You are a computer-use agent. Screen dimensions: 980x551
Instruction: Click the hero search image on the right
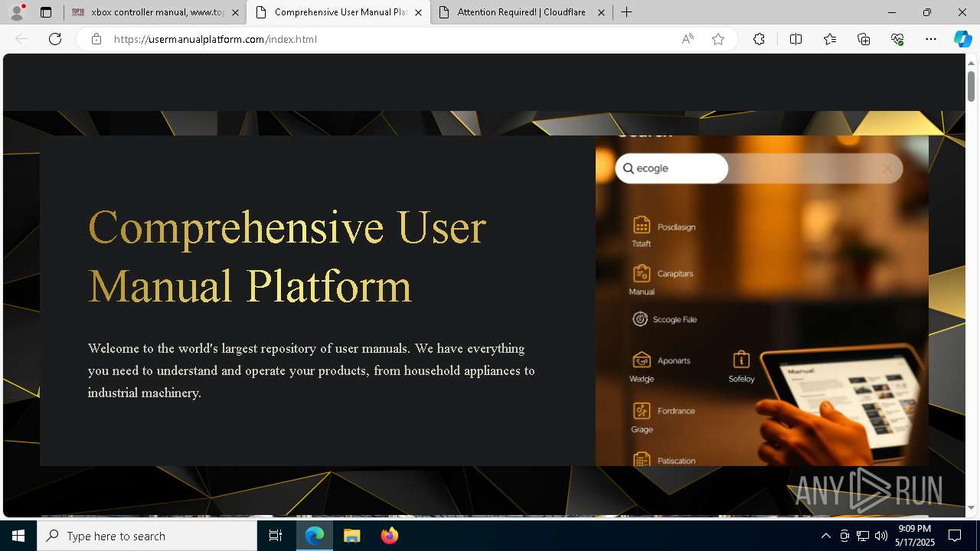coord(762,301)
